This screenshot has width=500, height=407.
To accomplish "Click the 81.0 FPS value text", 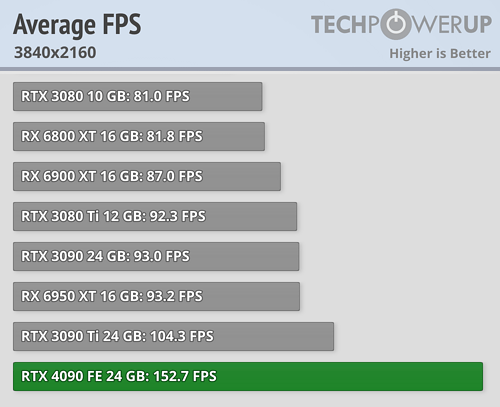I will (x=162, y=96).
